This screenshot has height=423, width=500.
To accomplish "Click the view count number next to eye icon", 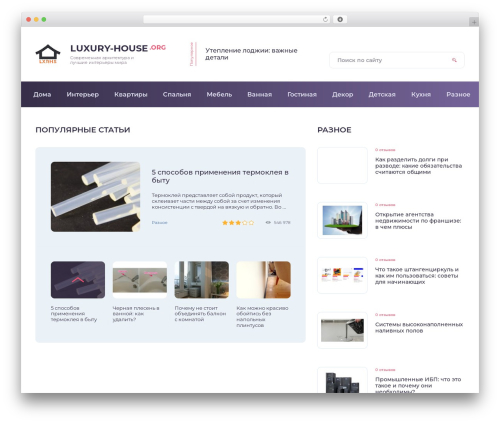I will pyautogui.click(x=282, y=222).
